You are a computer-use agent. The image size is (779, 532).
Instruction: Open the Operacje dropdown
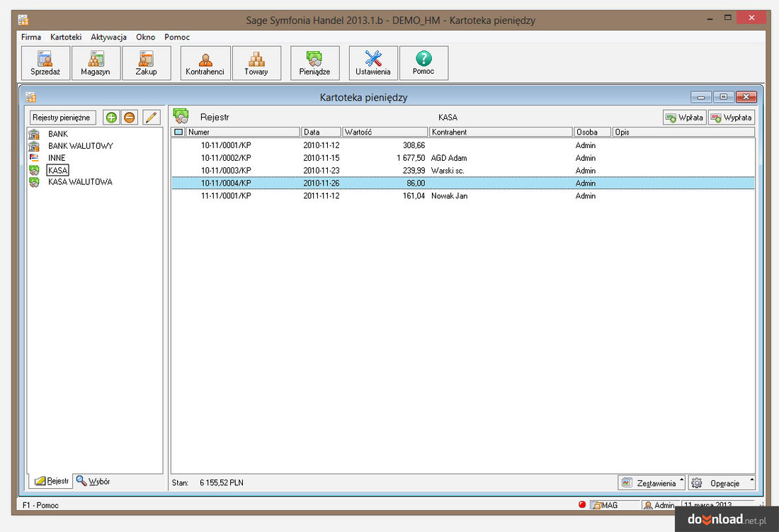(722, 483)
